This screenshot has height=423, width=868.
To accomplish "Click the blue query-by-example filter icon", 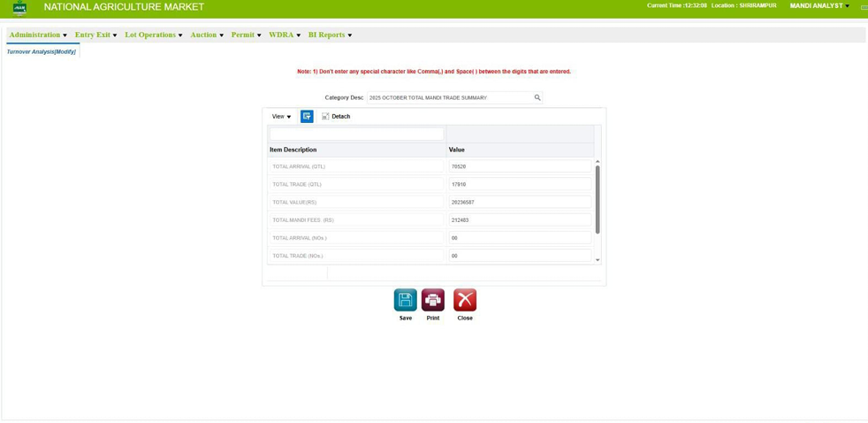I will (307, 117).
